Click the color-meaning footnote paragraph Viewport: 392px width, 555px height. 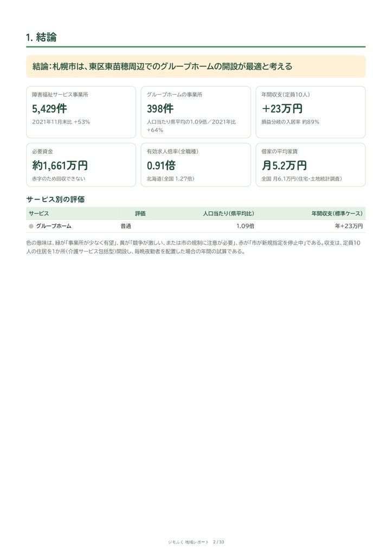[x=194, y=247]
